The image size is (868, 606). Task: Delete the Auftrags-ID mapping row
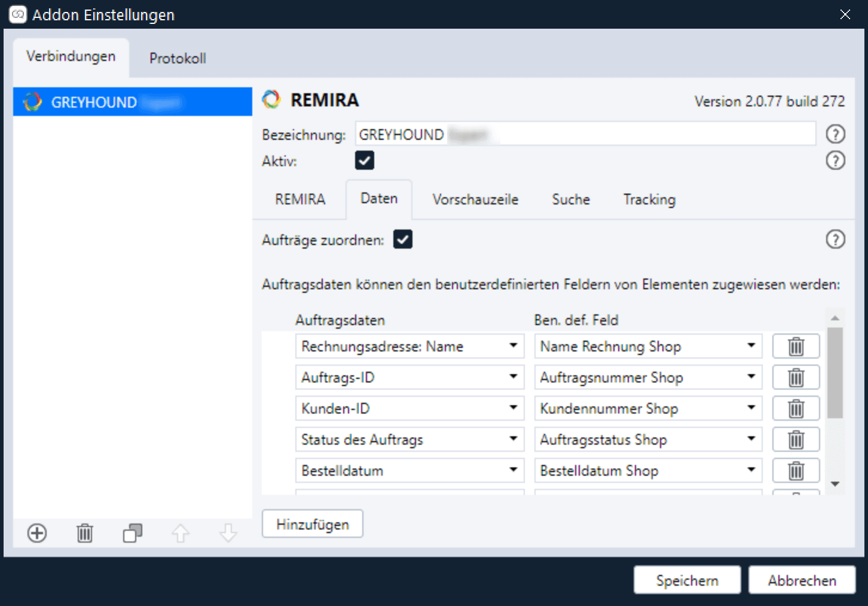click(x=796, y=377)
